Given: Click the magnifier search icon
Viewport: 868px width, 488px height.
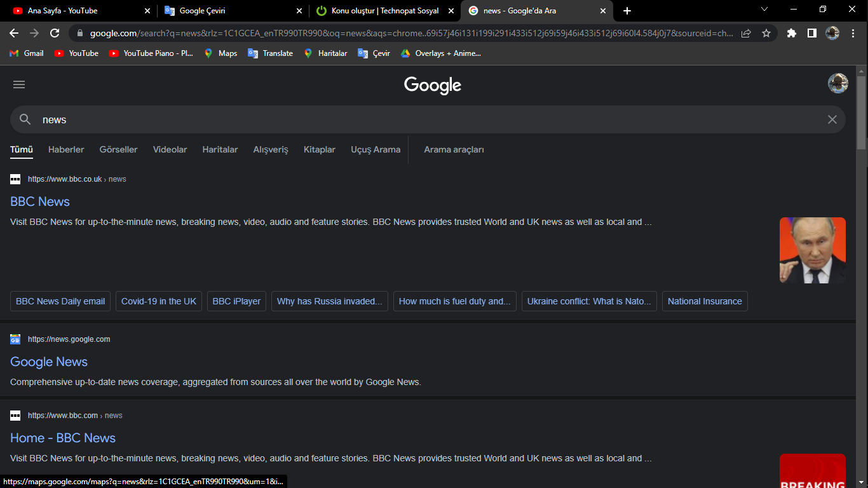Looking at the screenshot, I should coord(25,119).
